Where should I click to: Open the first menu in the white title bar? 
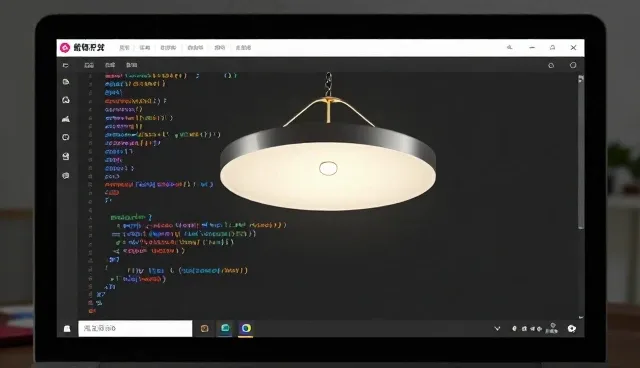124,48
